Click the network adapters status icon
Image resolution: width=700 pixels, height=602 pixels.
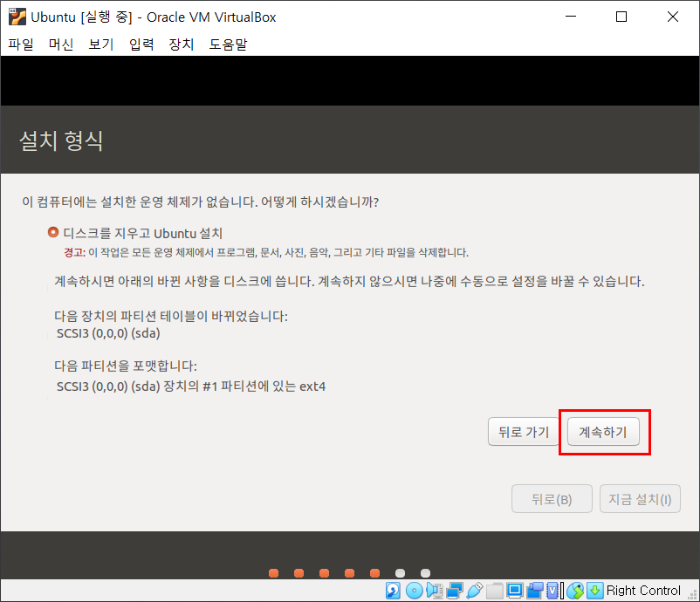click(x=455, y=591)
